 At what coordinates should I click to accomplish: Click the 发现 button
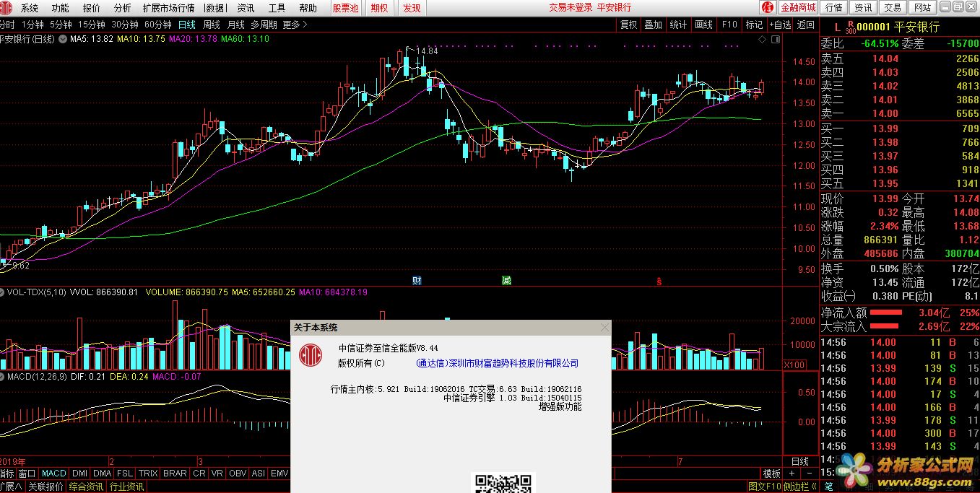(412, 8)
